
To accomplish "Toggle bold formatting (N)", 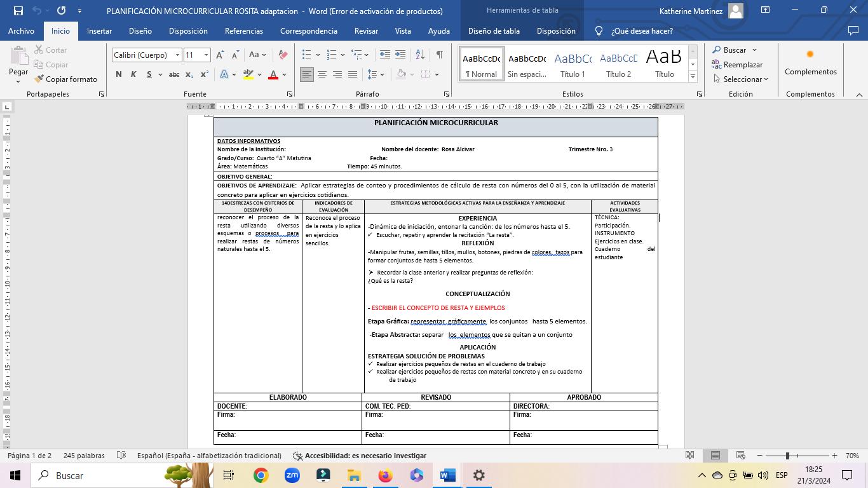I will 119,74.
